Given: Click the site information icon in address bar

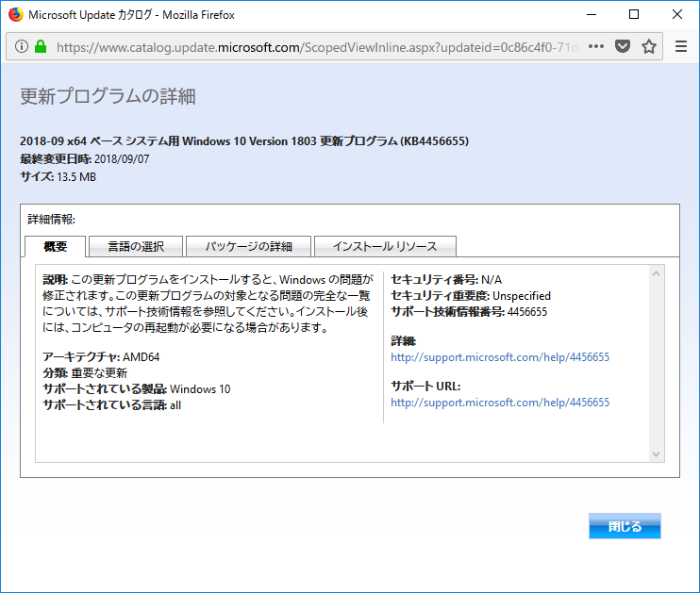Looking at the screenshot, I should click(22, 46).
